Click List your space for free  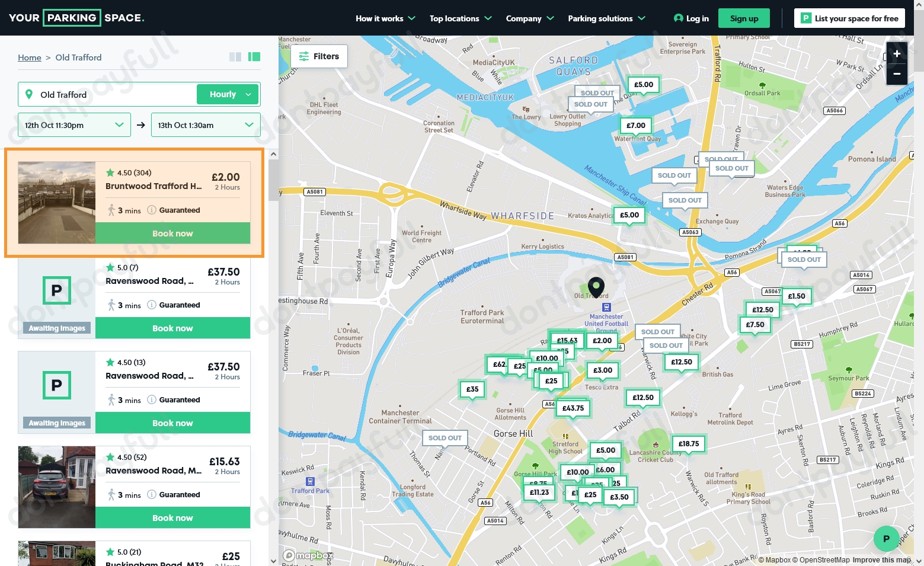pos(849,18)
